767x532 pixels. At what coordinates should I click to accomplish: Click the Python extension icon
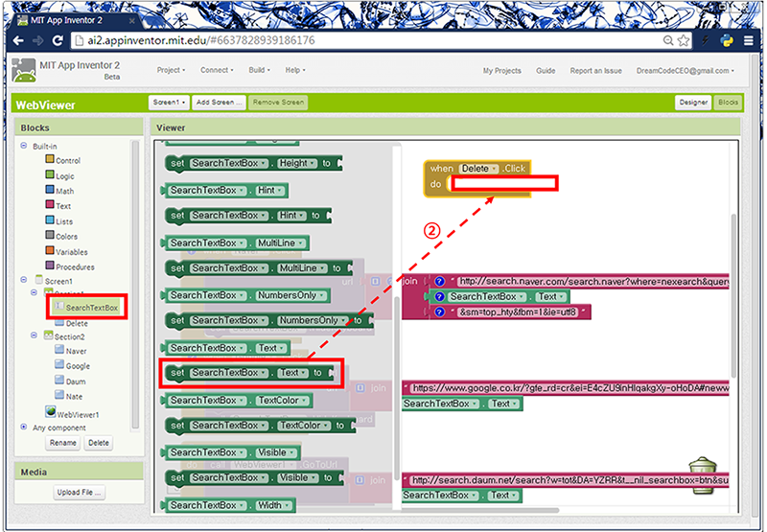[x=727, y=40]
